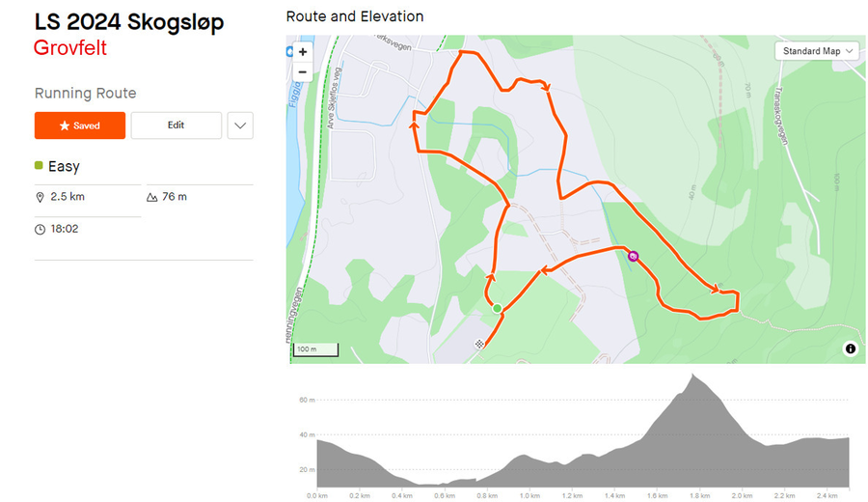Click the checkered finish flag marker

(479, 344)
